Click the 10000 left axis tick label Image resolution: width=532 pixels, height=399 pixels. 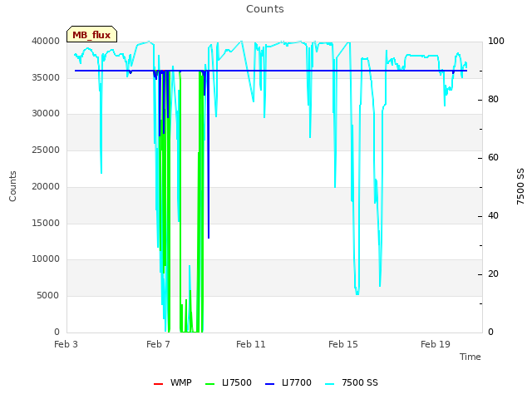coord(46,259)
